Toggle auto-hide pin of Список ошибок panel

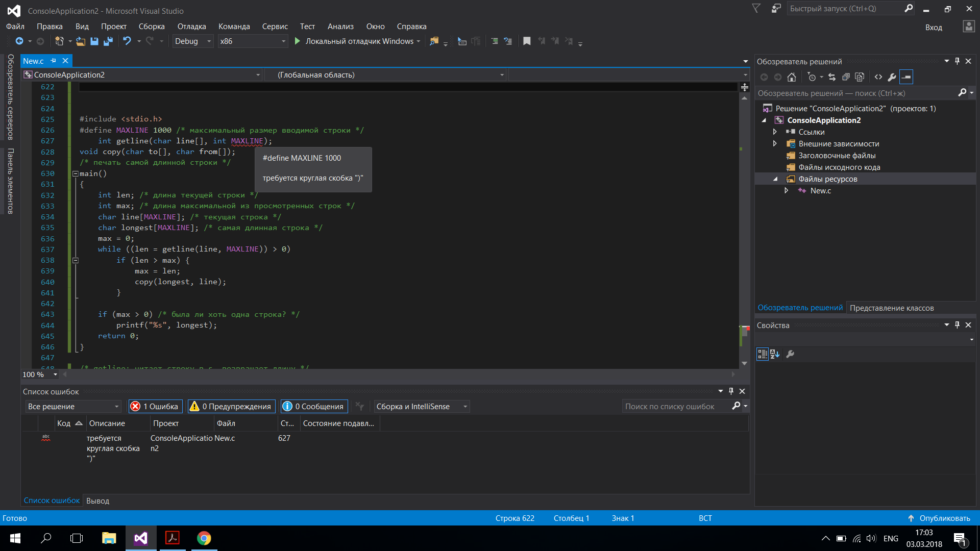tap(731, 391)
